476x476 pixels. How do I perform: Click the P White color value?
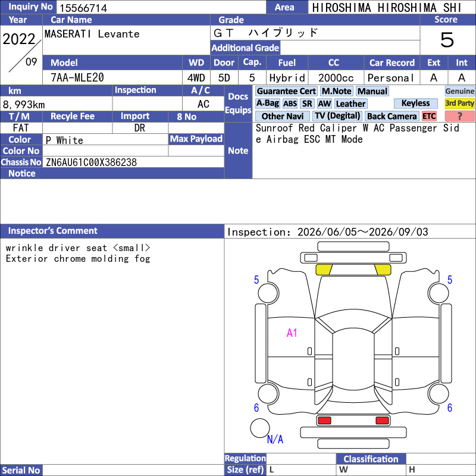point(64,140)
